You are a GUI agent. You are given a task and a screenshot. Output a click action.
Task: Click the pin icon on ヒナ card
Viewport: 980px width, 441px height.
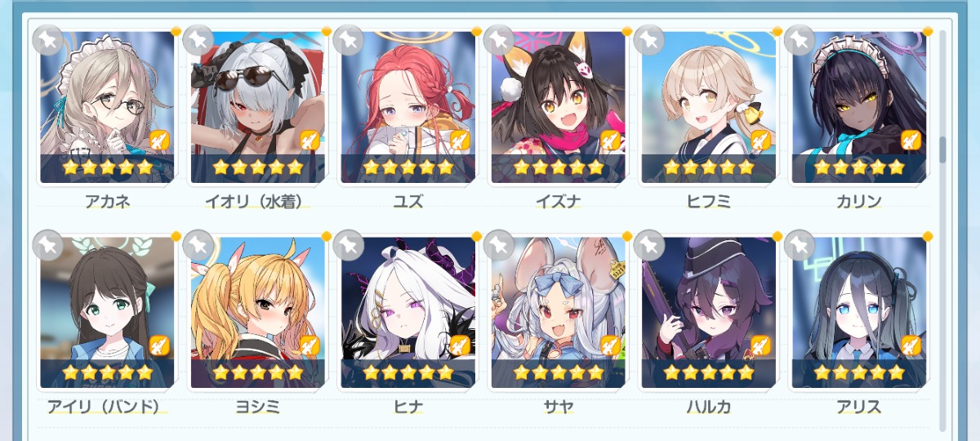pyautogui.click(x=348, y=245)
